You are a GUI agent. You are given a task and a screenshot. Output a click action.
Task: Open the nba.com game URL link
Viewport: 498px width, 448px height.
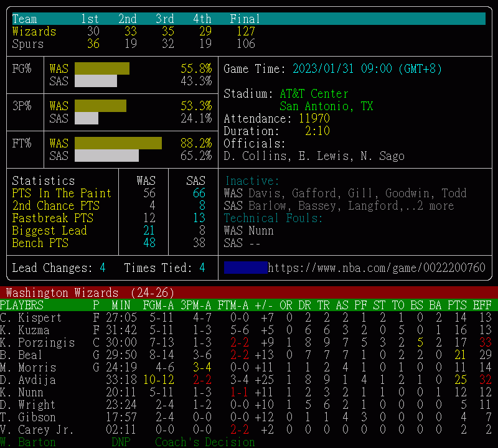(x=376, y=268)
